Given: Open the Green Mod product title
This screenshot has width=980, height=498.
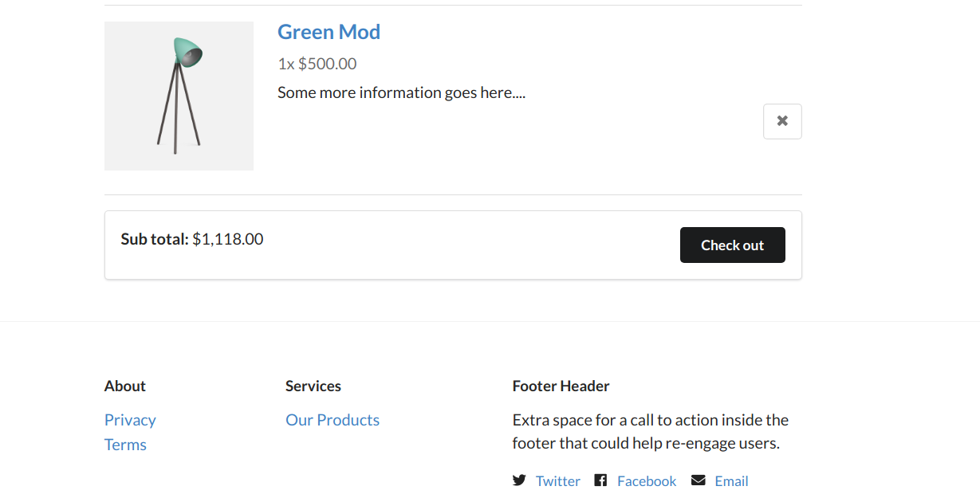Looking at the screenshot, I should click(329, 32).
